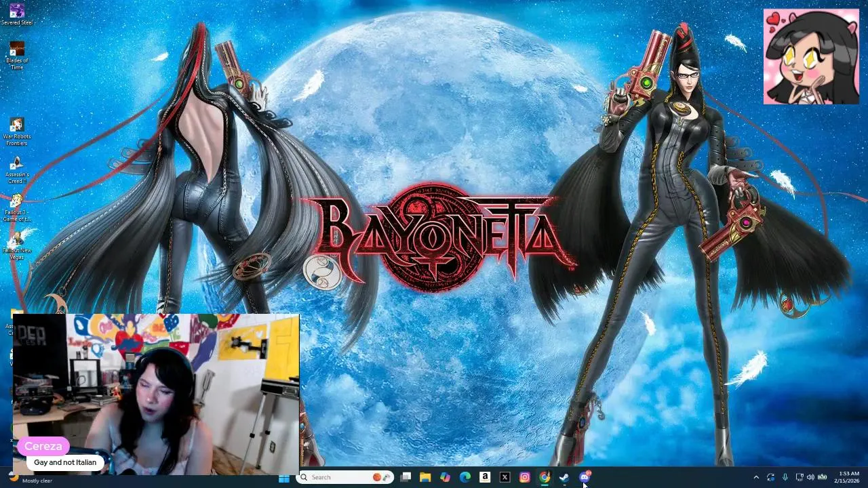Open the volume control tray icon
The width and height of the screenshot is (868, 488).
[x=810, y=477]
